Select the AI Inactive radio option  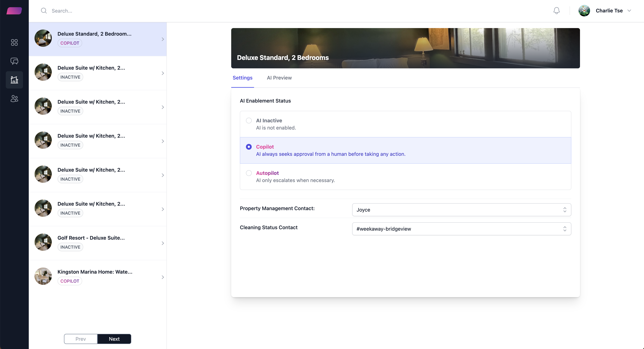coord(249,120)
